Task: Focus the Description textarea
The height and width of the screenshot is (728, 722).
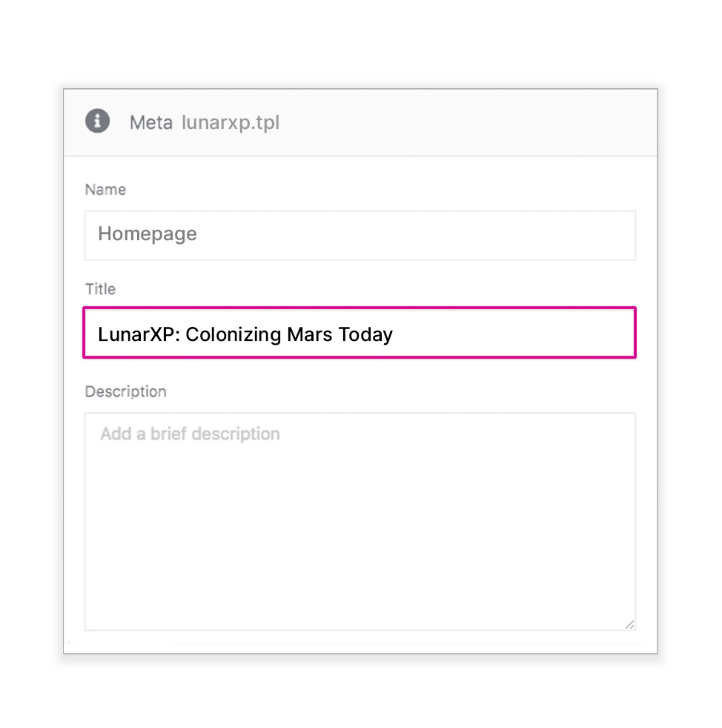Action: click(360, 521)
